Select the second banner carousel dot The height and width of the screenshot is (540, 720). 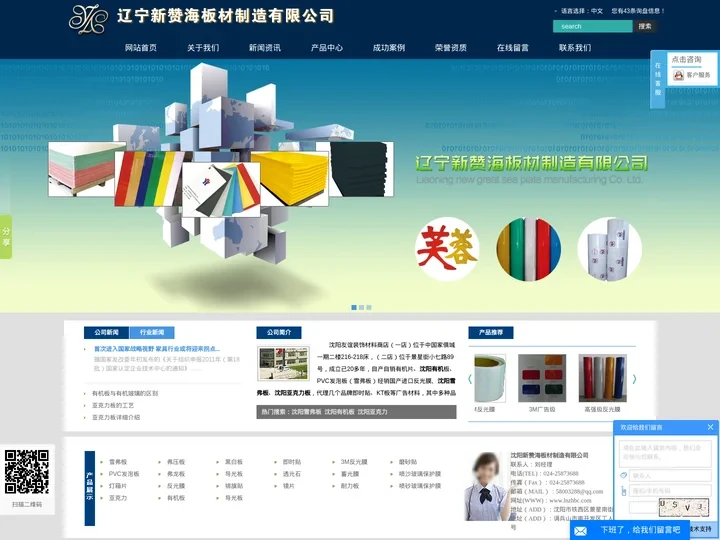(x=361, y=307)
